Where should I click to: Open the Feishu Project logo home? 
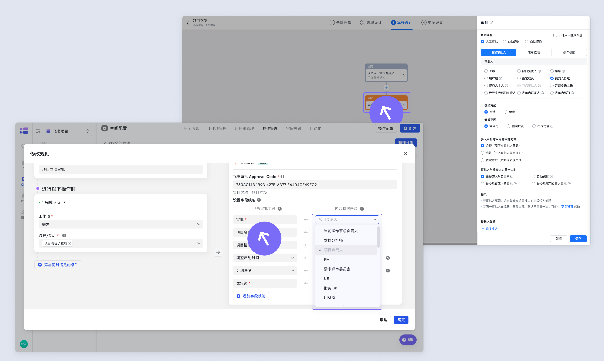point(24,131)
